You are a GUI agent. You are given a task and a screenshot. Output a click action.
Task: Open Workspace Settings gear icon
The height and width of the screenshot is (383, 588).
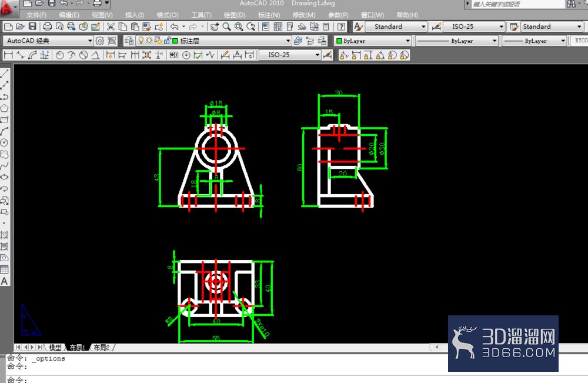100,41
